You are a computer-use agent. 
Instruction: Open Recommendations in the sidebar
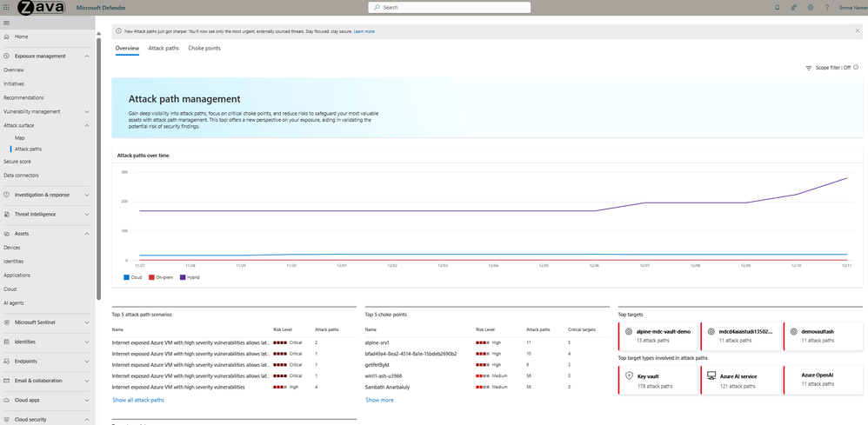[x=23, y=98]
